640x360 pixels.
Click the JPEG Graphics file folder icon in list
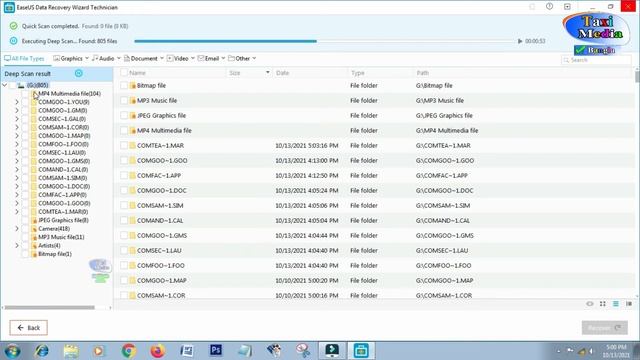133,116
